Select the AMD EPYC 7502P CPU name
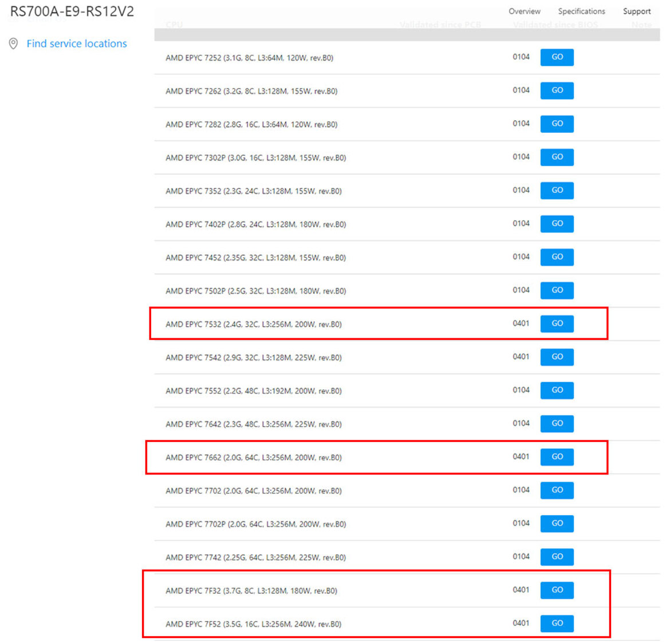 pos(256,291)
